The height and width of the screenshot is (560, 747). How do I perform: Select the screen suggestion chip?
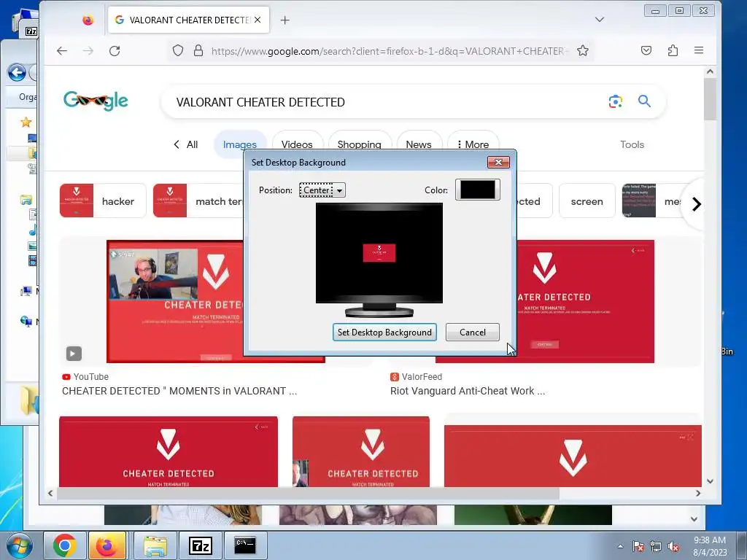pos(587,201)
